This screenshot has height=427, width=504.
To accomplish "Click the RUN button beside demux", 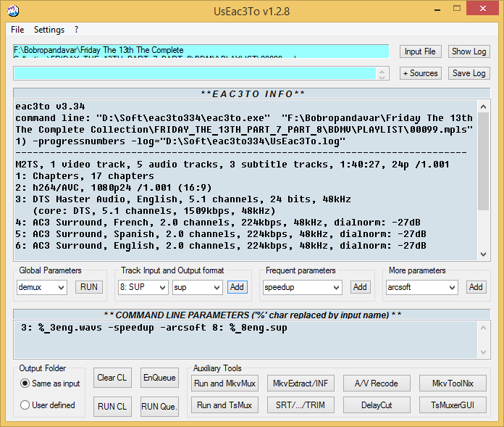I will (89, 287).
